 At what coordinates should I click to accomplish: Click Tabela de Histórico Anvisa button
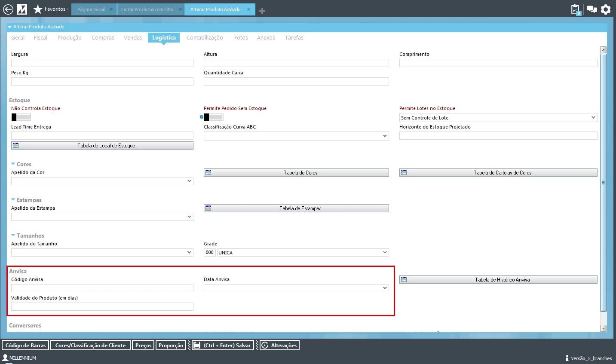tap(498, 280)
